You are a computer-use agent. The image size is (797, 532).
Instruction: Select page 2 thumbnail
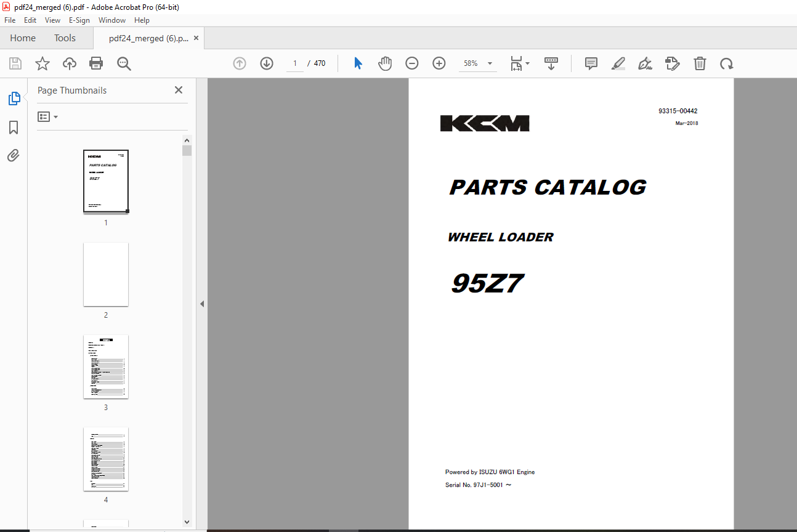(x=106, y=274)
